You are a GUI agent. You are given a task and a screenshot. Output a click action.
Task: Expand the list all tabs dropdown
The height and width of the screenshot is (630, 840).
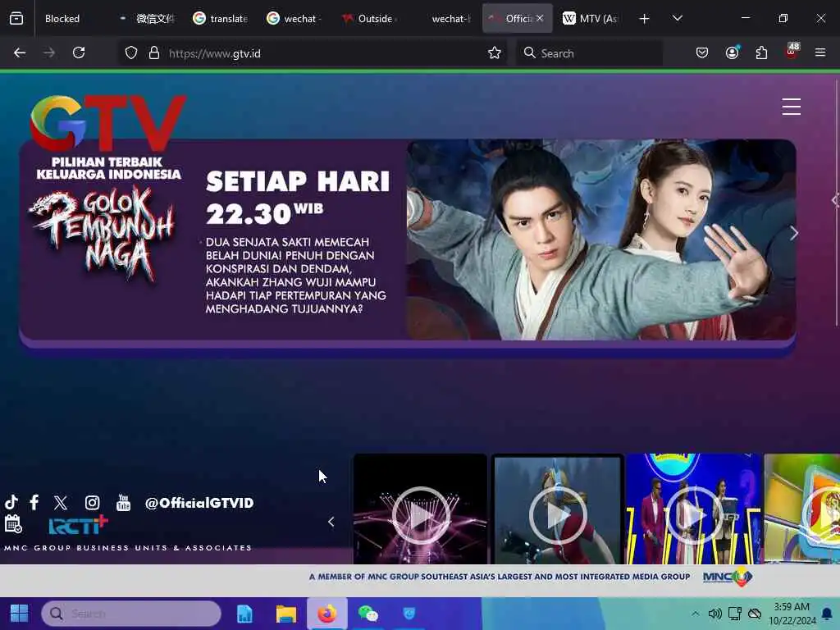677,18
